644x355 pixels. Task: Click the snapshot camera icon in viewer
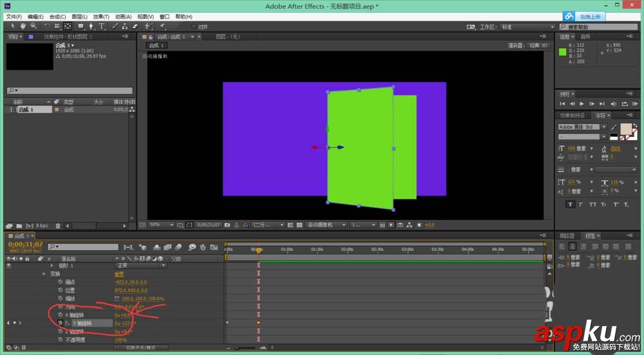click(x=227, y=225)
